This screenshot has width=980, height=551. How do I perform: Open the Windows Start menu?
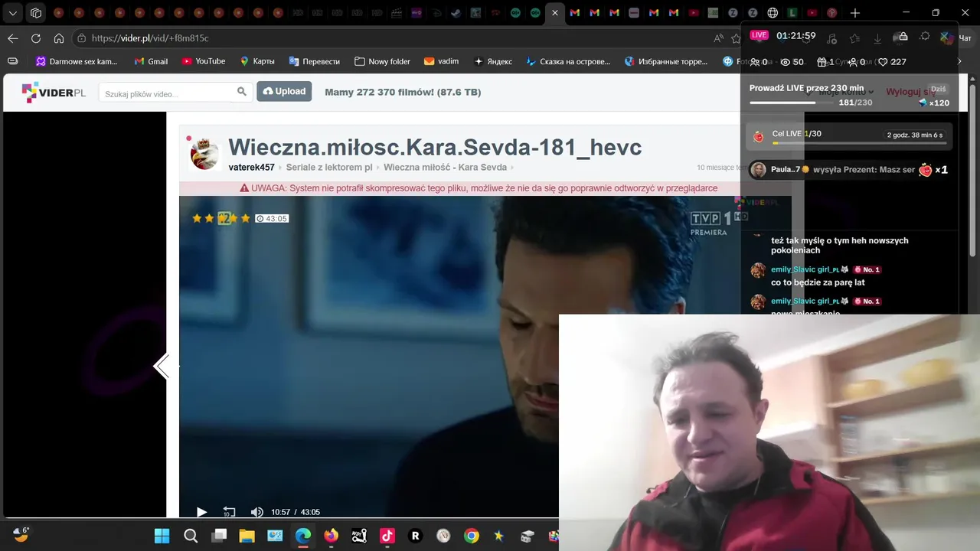click(x=162, y=536)
